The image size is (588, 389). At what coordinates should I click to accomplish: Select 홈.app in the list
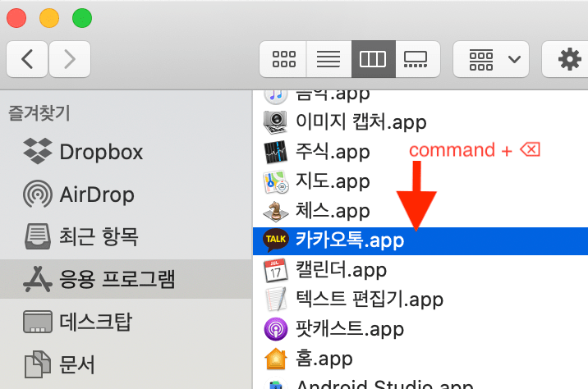click(x=324, y=359)
